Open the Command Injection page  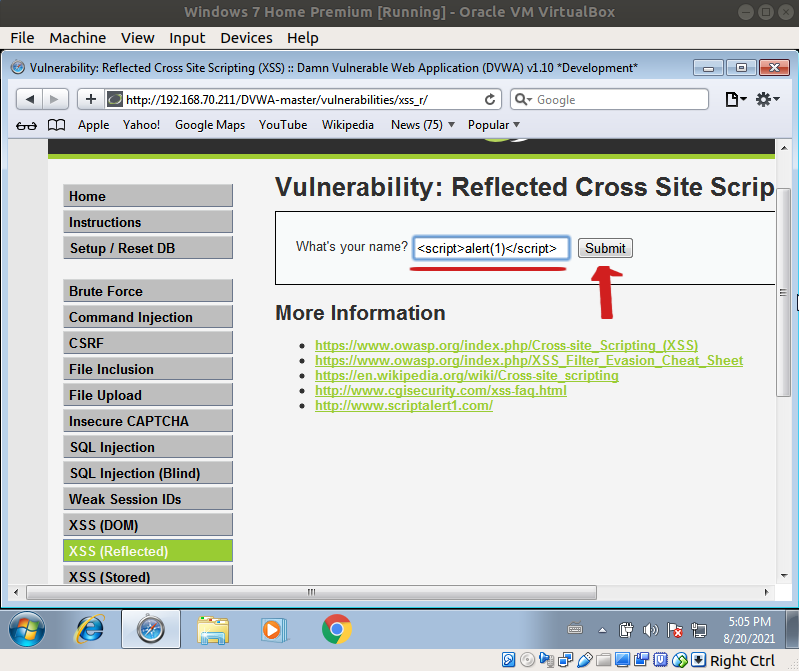tap(148, 317)
